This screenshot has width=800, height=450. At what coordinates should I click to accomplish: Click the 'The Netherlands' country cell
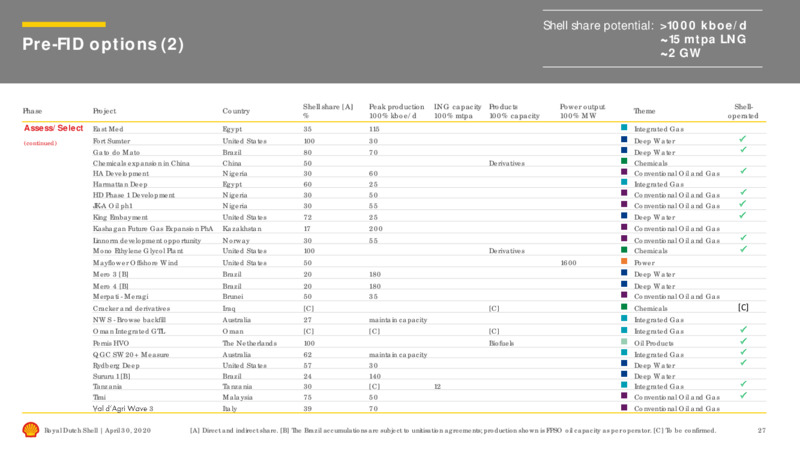tap(249, 344)
